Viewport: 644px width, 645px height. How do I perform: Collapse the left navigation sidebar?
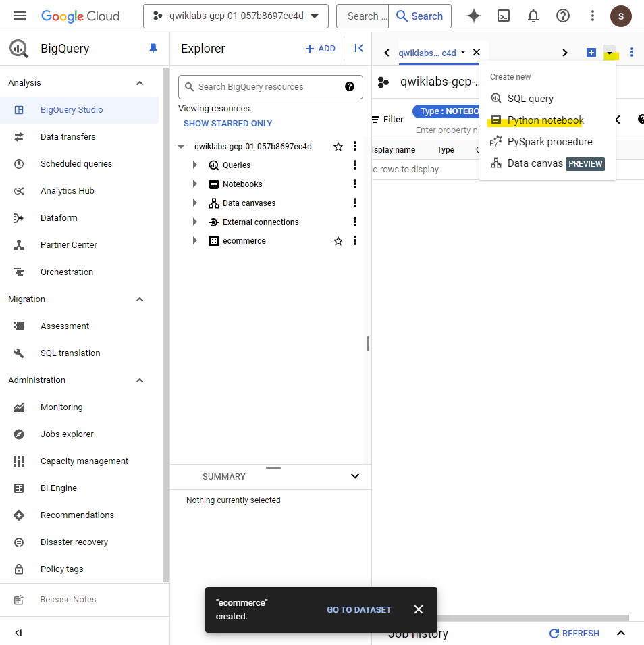coord(18,633)
